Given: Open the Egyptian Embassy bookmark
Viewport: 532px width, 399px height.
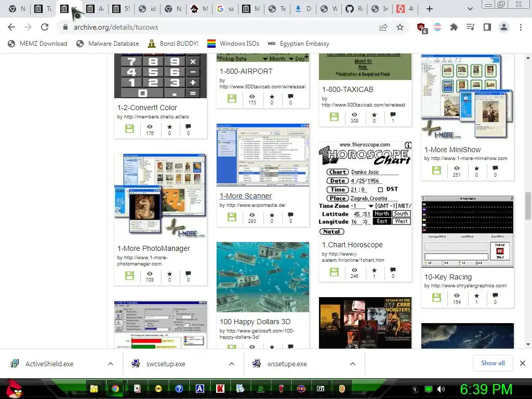Looking at the screenshot, I should 299,44.
